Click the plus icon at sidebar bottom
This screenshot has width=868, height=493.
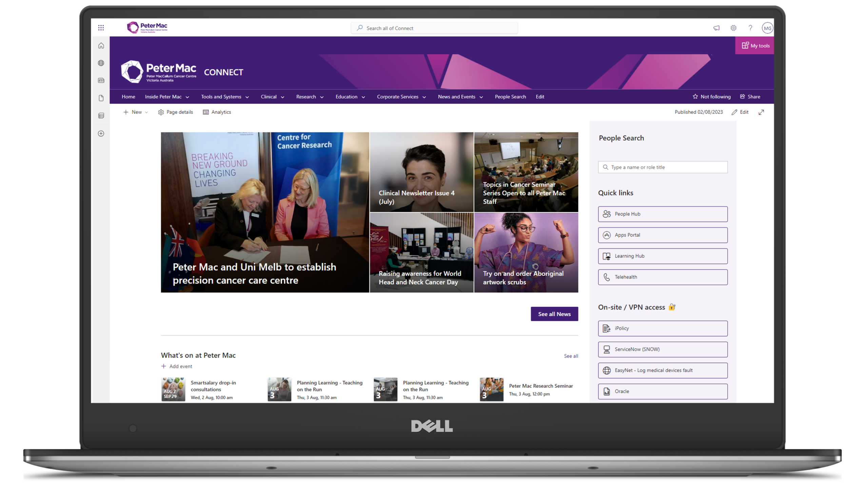101,133
